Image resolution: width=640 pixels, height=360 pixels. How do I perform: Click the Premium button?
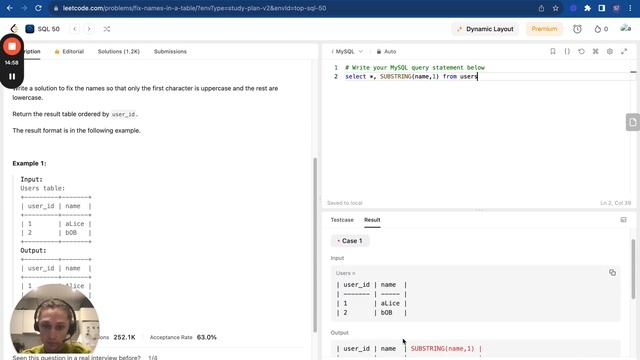(x=544, y=29)
